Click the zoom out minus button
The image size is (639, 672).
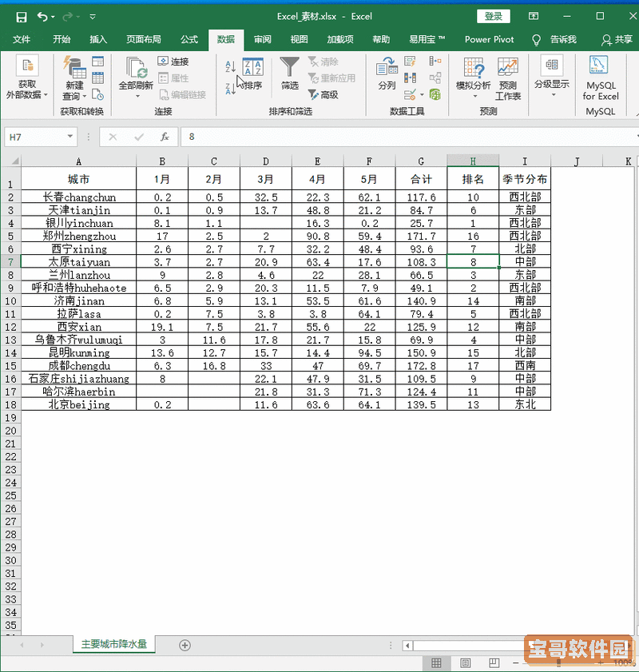coord(516,663)
